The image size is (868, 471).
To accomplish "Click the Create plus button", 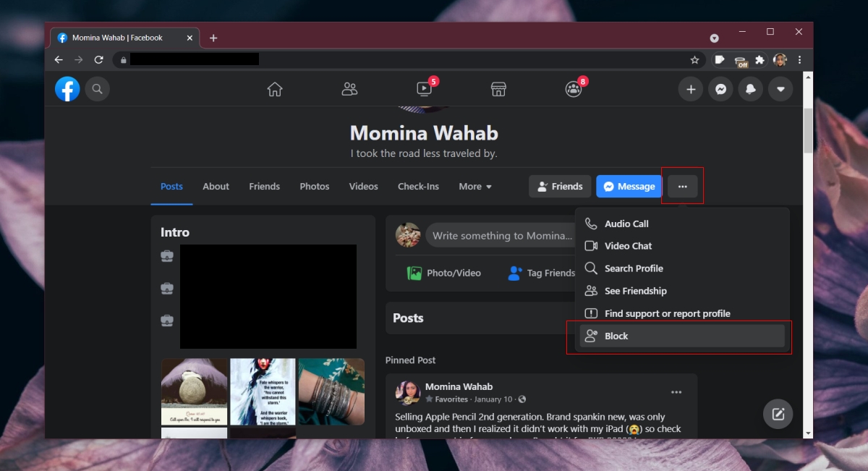I will click(x=691, y=89).
